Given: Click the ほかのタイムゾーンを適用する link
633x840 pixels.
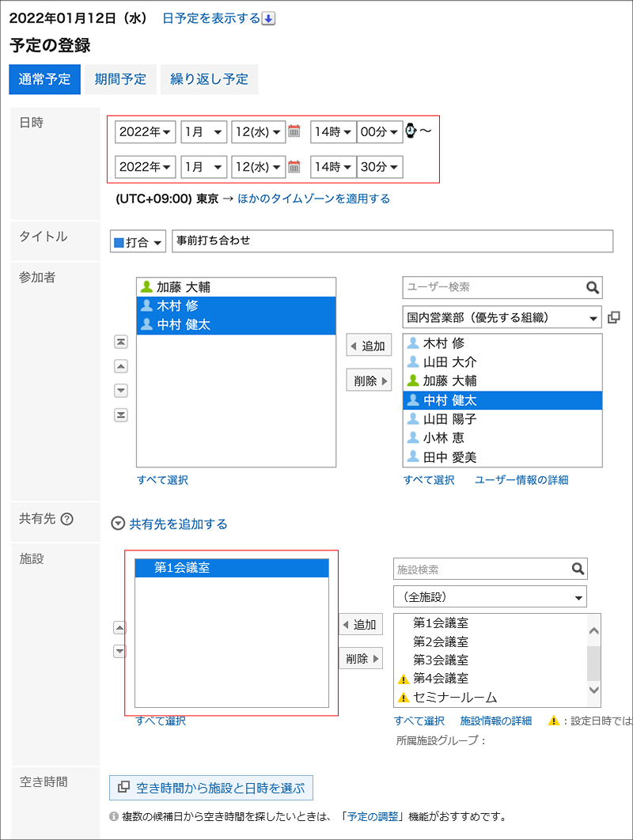Looking at the screenshot, I should tap(313, 199).
